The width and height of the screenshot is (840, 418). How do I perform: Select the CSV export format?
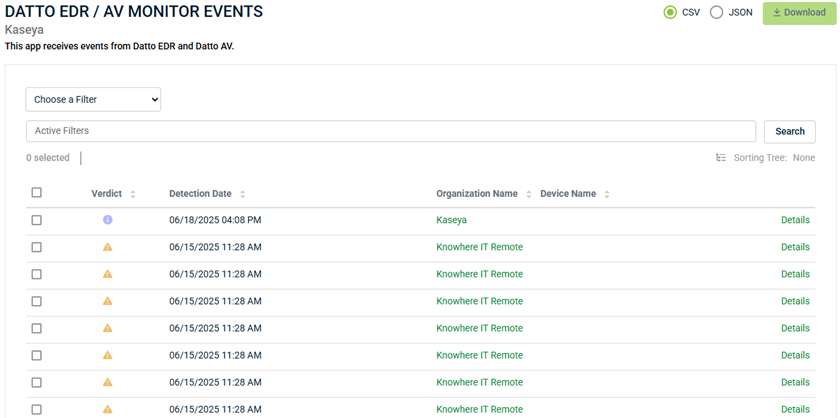coord(670,12)
